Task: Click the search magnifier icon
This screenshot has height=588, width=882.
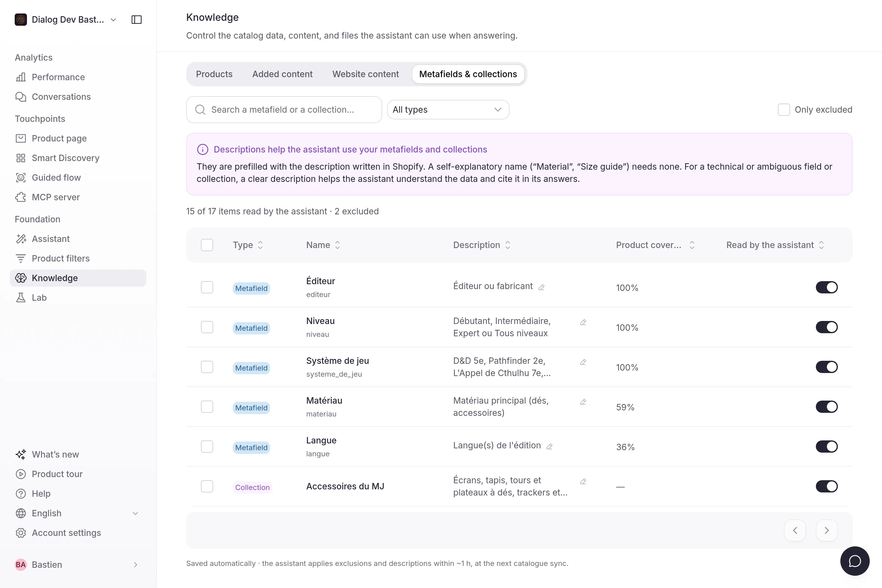Action: 200,110
